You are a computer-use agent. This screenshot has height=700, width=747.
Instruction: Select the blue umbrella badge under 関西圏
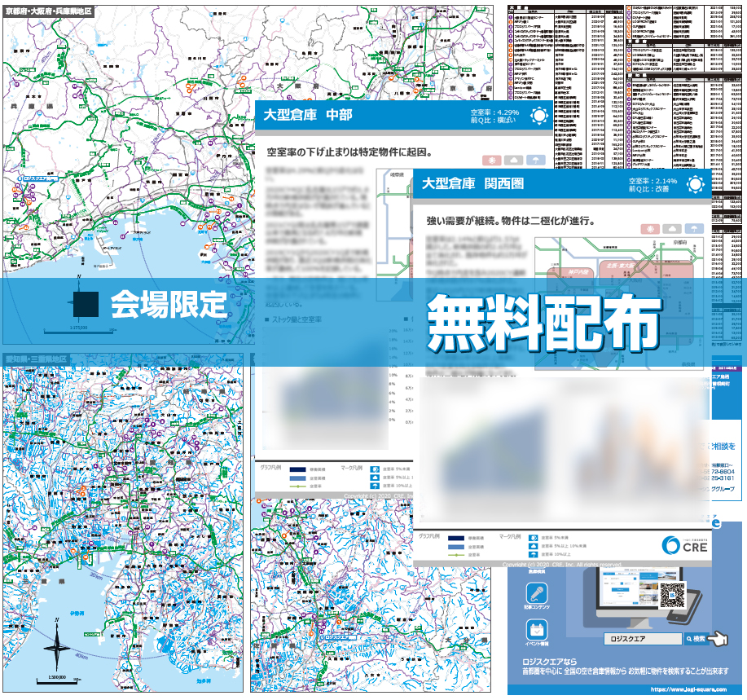click(694, 228)
